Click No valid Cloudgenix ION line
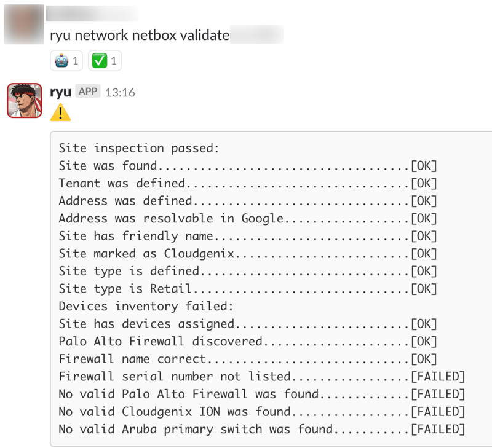Image resolution: width=492 pixels, height=448 pixels. tap(262, 412)
